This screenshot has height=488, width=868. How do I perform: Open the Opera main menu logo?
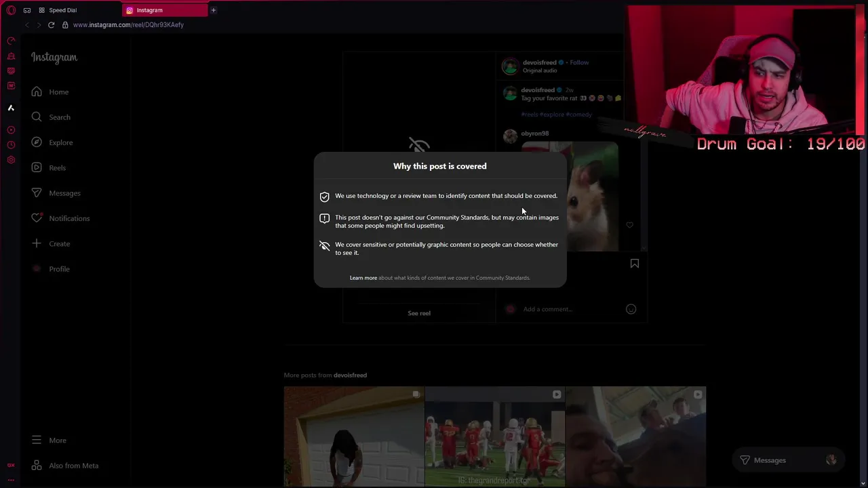tap(11, 10)
